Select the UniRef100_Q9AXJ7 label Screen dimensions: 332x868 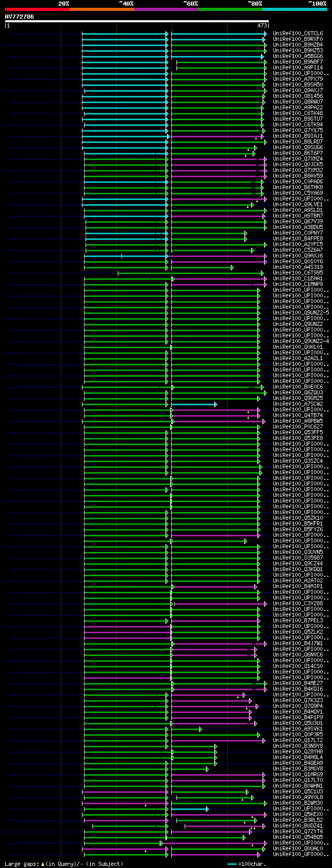298,91
